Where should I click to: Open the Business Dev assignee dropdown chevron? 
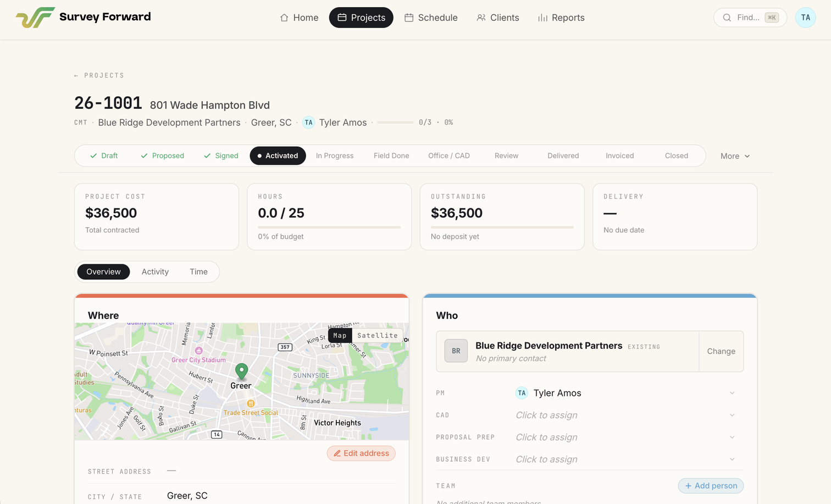[732, 459]
